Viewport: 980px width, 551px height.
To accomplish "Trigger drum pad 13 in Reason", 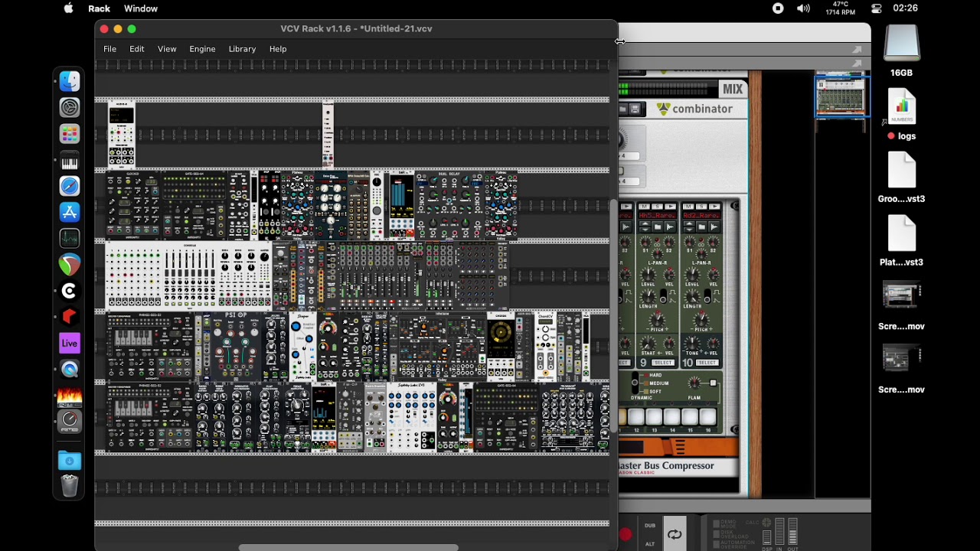I will pyautogui.click(x=653, y=416).
